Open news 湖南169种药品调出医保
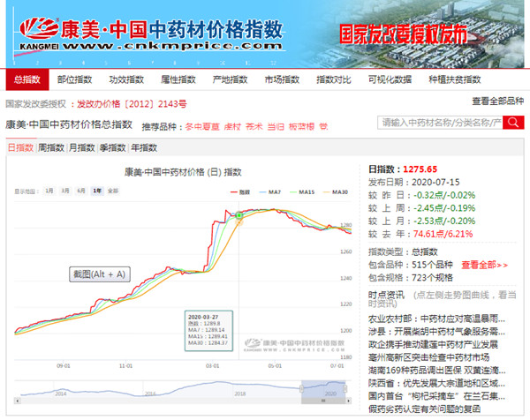 click(436, 371)
